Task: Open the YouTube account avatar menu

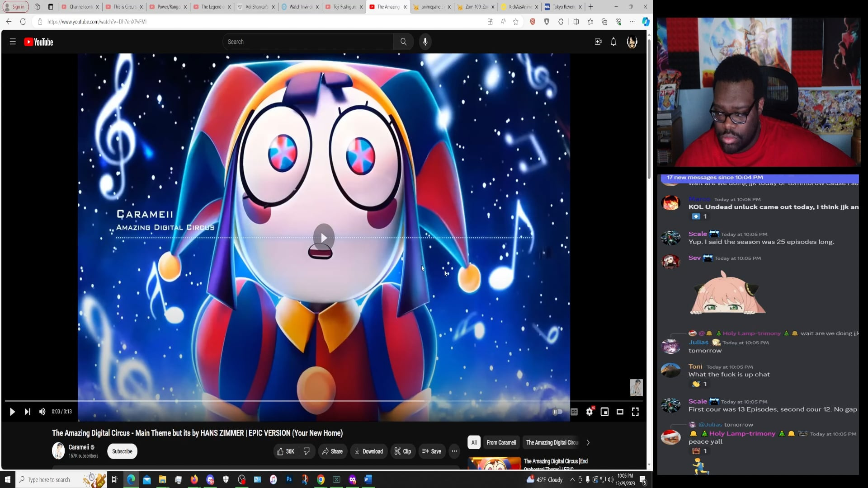Action: [x=632, y=42]
